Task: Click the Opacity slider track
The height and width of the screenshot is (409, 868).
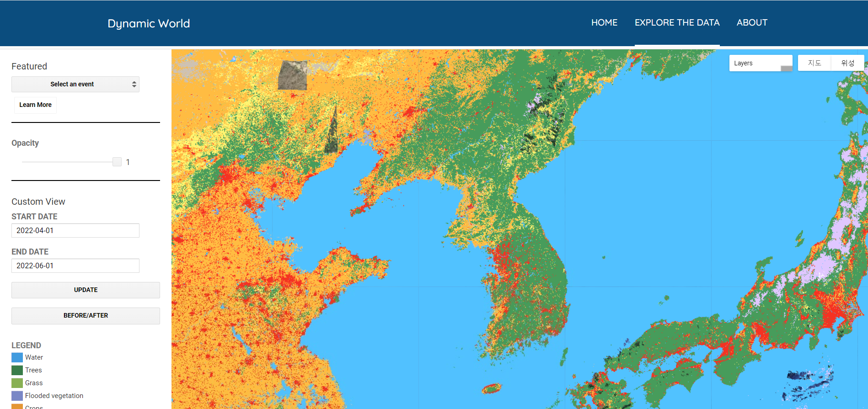Action: pyautogui.click(x=67, y=162)
